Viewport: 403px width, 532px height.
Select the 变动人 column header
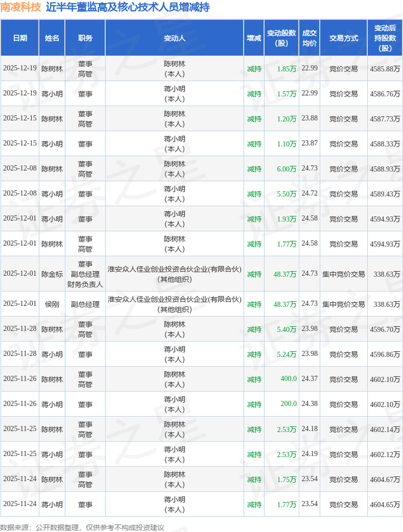[x=174, y=38]
